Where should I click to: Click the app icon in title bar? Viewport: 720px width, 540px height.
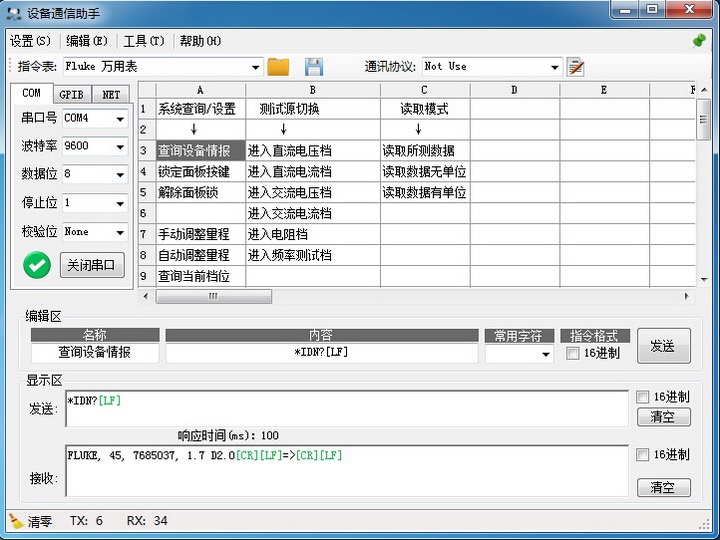click(x=14, y=13)
